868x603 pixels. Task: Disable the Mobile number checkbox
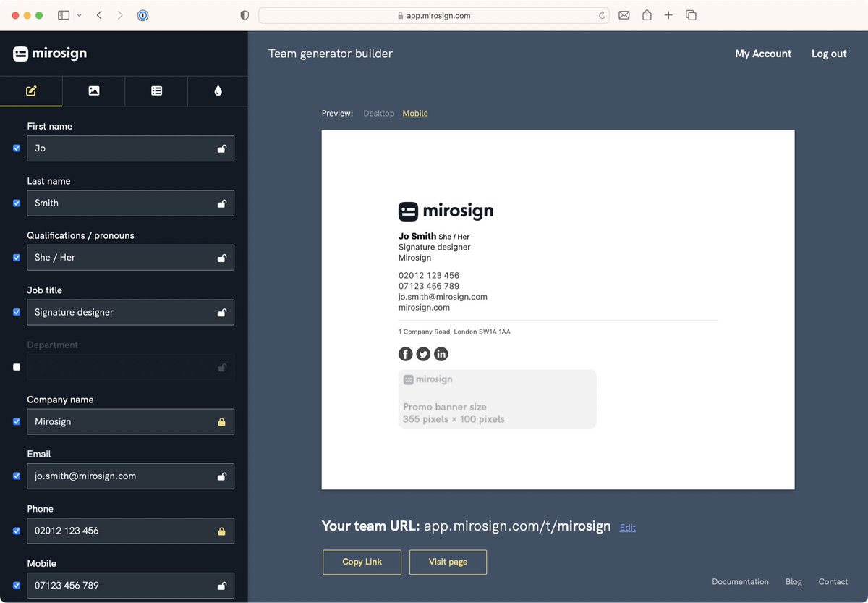click(x=16, y=586)
